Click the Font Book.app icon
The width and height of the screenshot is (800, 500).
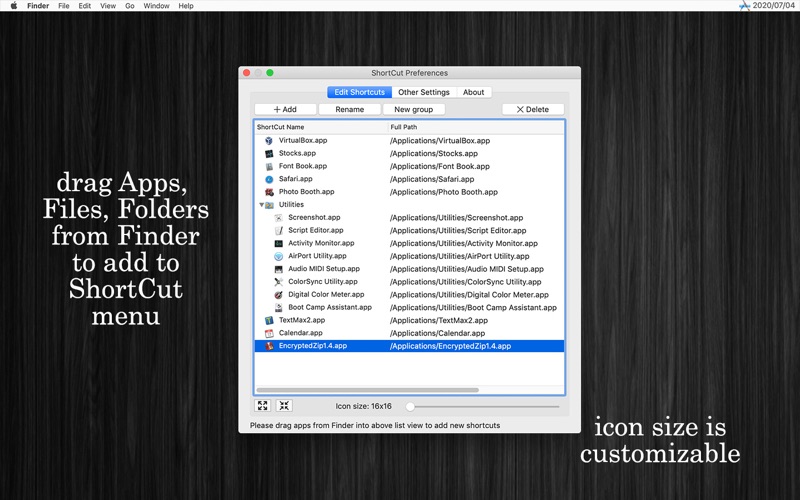click(269, 166)
